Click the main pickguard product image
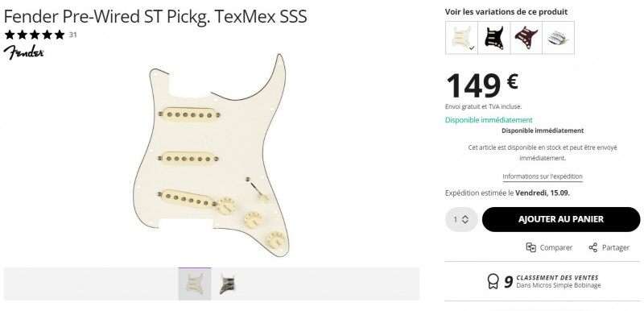The height and width of the screenshot is (311, 644). tap(212, 155)
